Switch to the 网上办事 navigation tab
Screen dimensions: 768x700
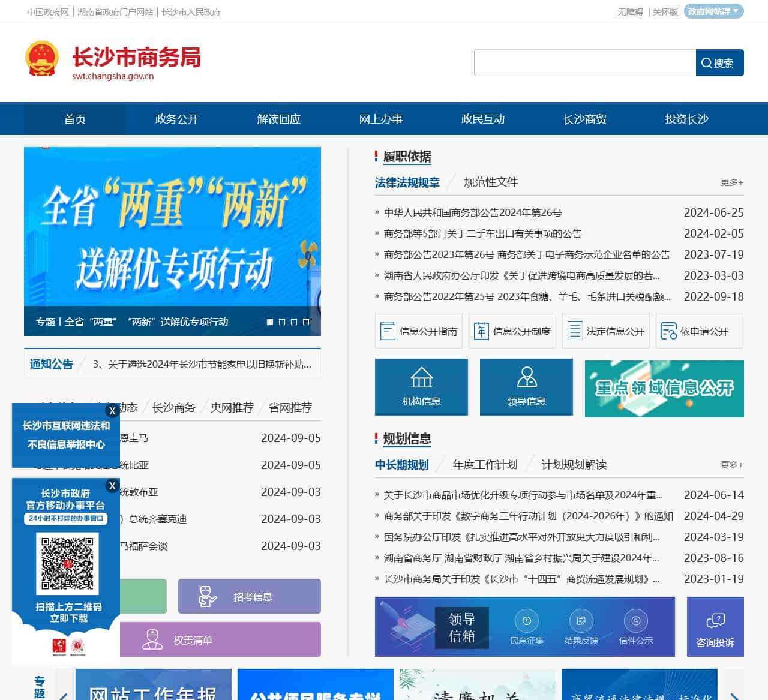pos(382,119)
